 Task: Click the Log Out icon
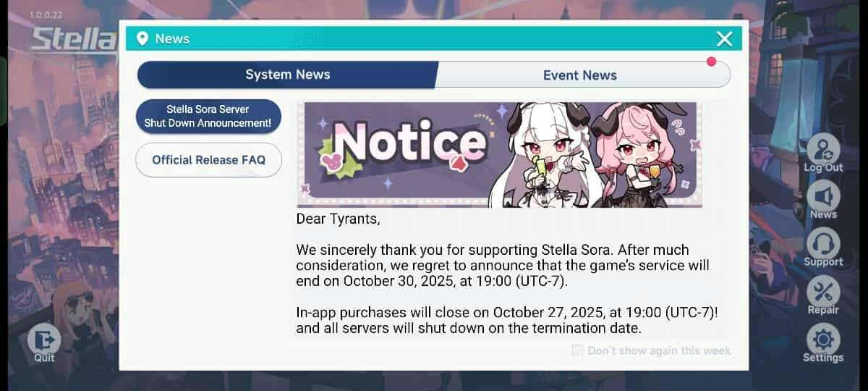coord(823,149)
